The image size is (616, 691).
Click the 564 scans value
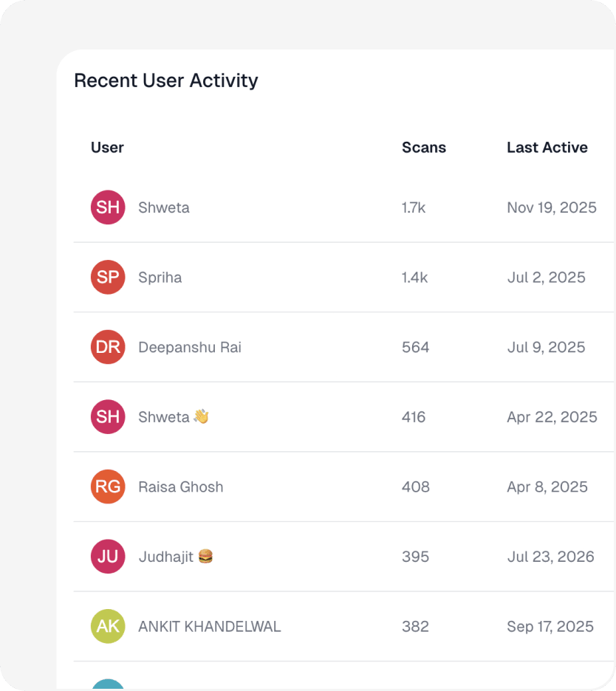click(415, 347)
